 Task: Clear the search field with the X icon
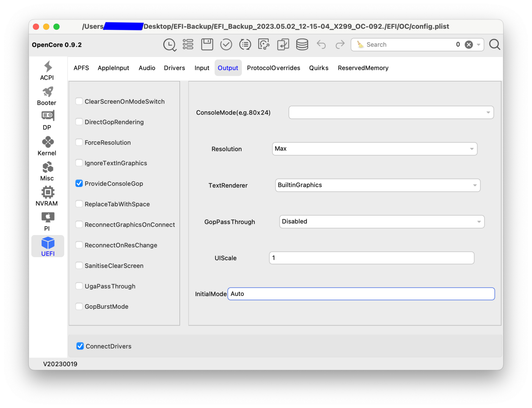point(469,45)
